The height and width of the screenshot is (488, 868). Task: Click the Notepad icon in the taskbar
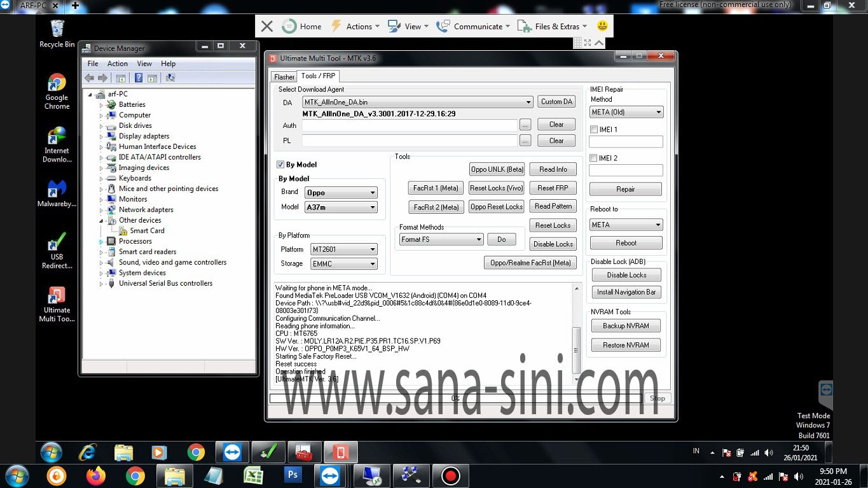coord(214,475)
